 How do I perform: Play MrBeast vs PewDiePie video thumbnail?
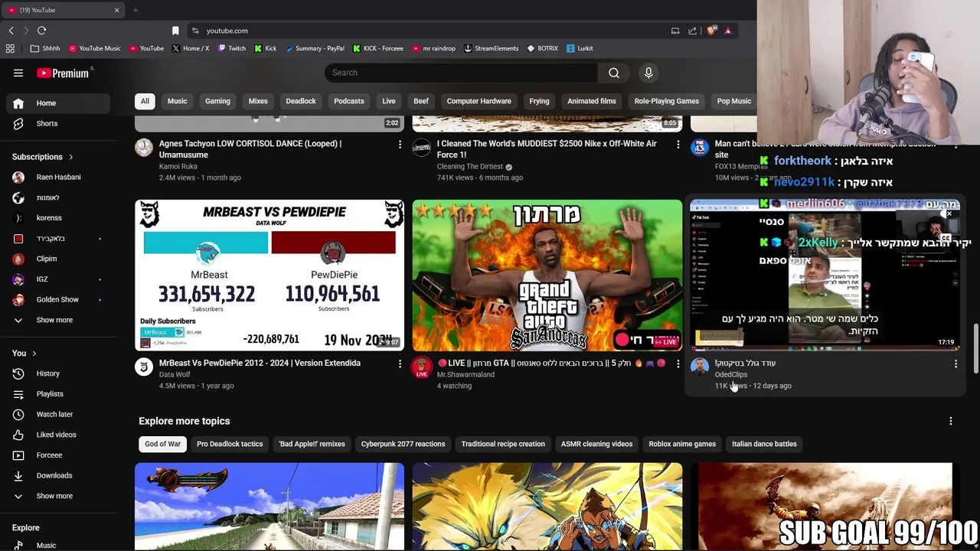coord(269,275)
